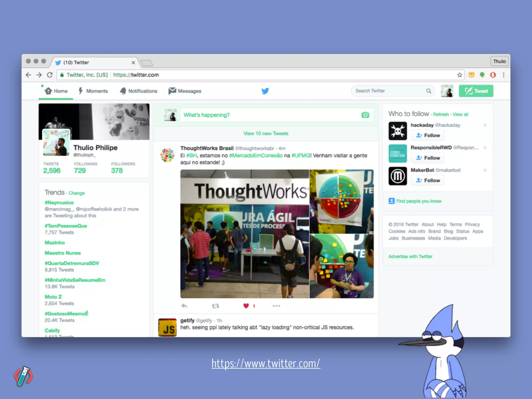Reload the Twitter page
The width and height of the screenshot is (532, 399).
point(50,75)
